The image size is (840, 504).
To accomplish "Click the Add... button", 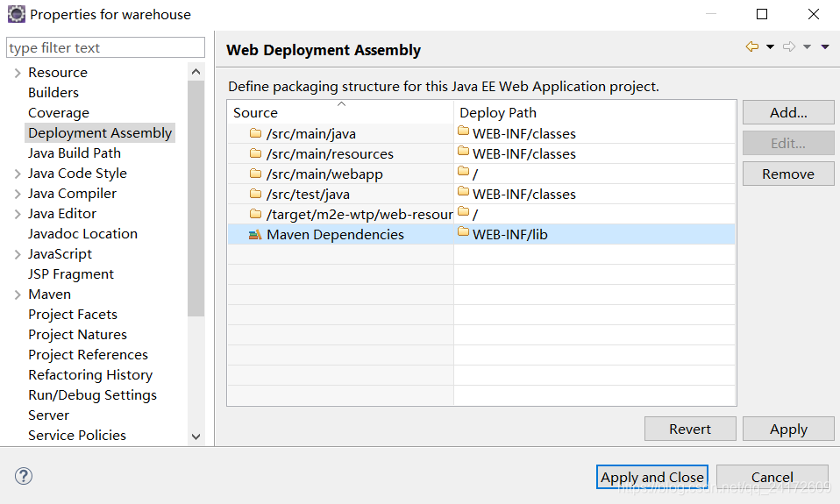I will click(787, 112).
